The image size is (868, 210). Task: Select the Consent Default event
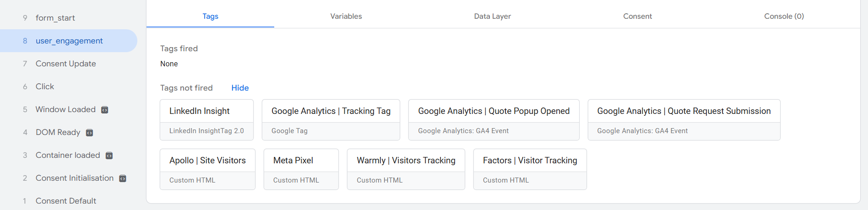coord(65,201)
